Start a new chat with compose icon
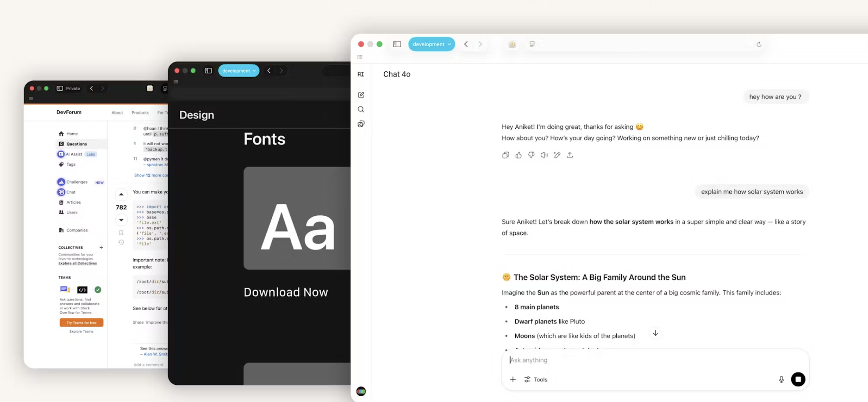 click(x=361, y=95)
